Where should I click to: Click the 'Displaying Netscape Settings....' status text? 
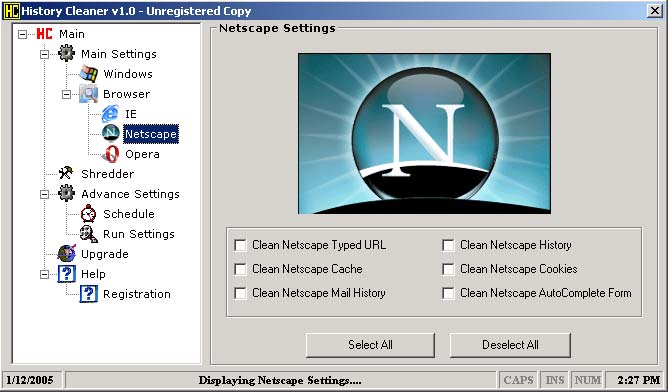pos(280,380)
